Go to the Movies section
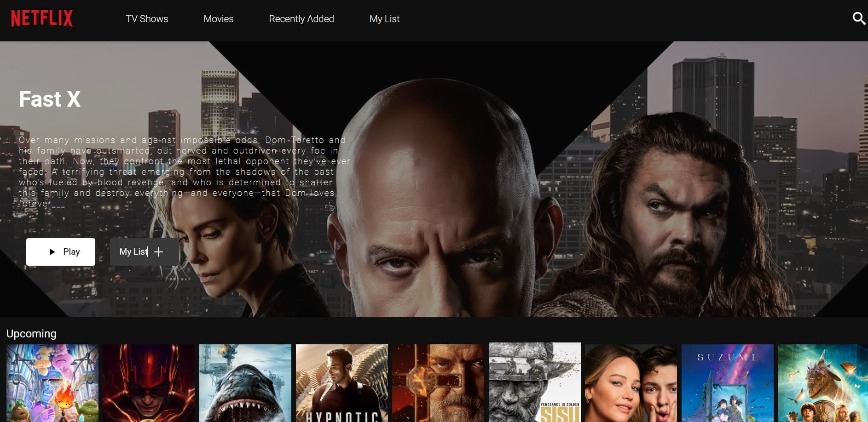Viewport: 868px width, 422px height. click(x=219, y=19)
